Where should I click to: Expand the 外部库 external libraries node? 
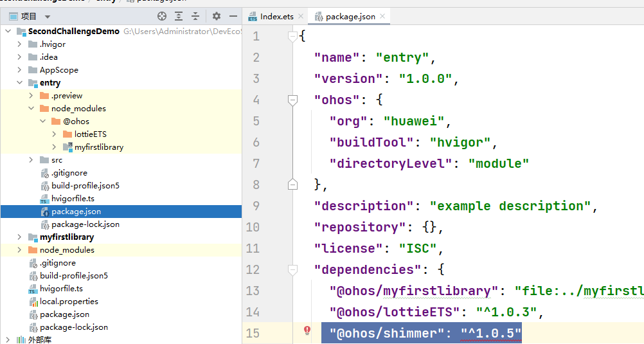[x=8, y=340]
